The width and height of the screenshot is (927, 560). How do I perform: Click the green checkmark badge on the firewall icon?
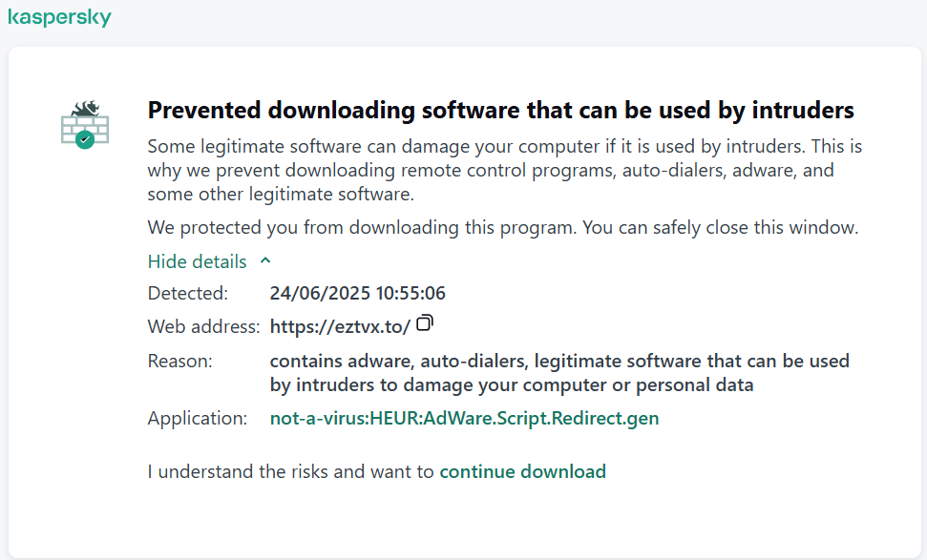coord(85,140)
